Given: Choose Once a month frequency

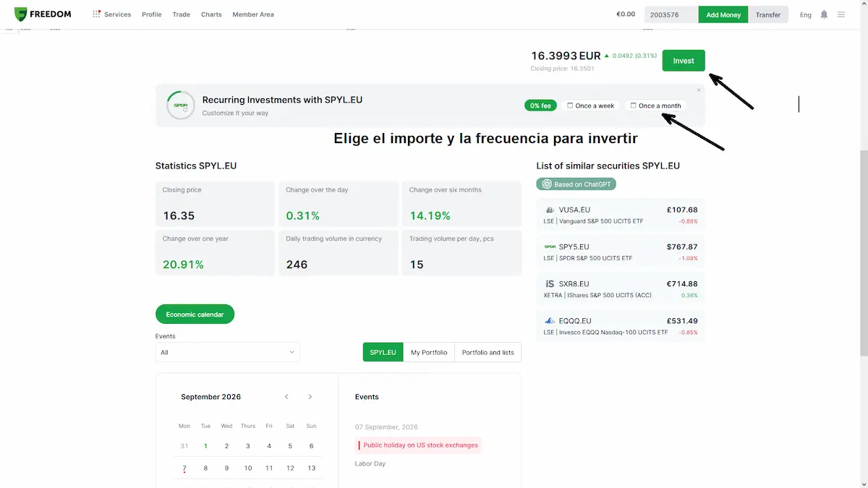Looking at the screenshot, I should tap(655, 106).
